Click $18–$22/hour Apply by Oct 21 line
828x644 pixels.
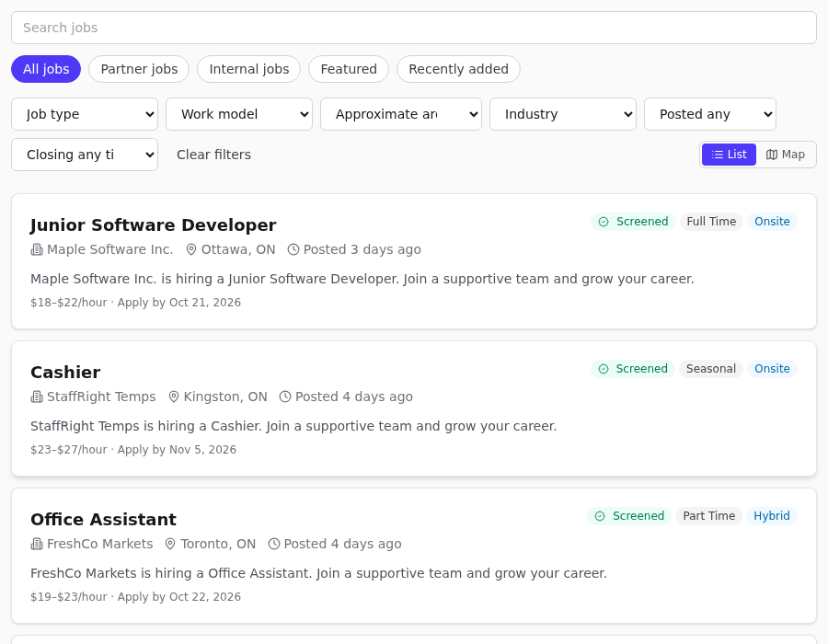point(136,303)
